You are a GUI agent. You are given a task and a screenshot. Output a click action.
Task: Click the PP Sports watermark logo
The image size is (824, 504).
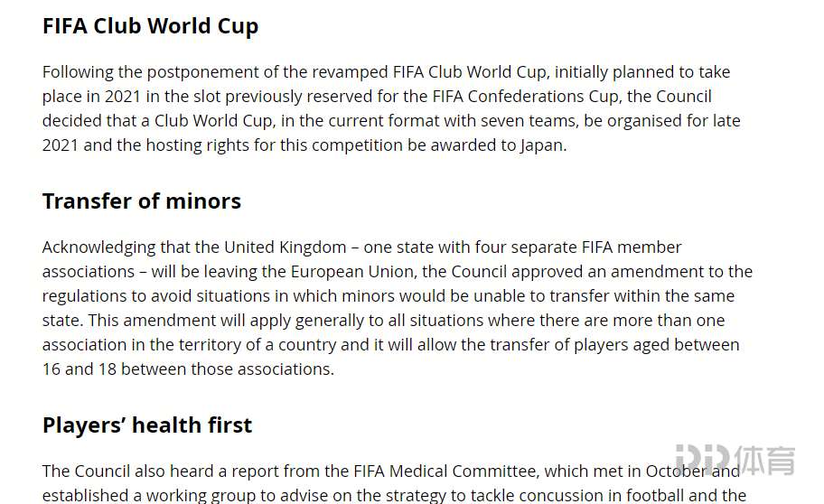[735, 461]
